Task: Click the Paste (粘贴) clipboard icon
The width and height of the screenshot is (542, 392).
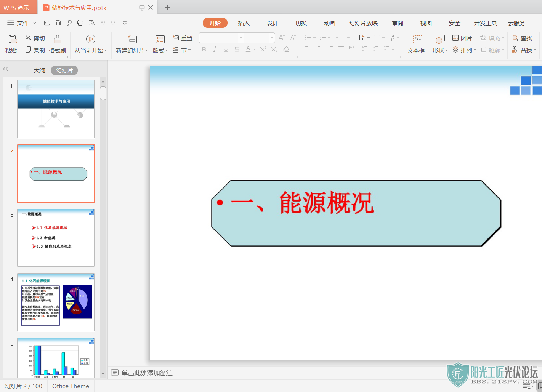Action: (13, 39)
